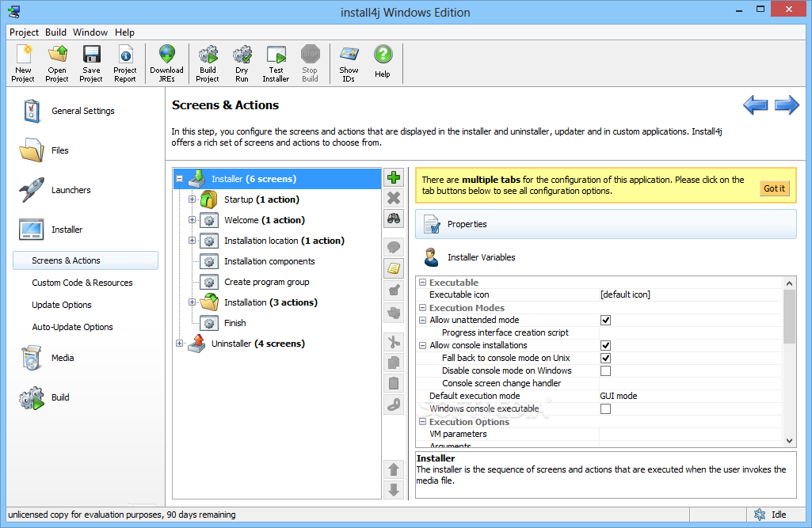
Task: Click the clipboard paste icon
Action: 394,384
